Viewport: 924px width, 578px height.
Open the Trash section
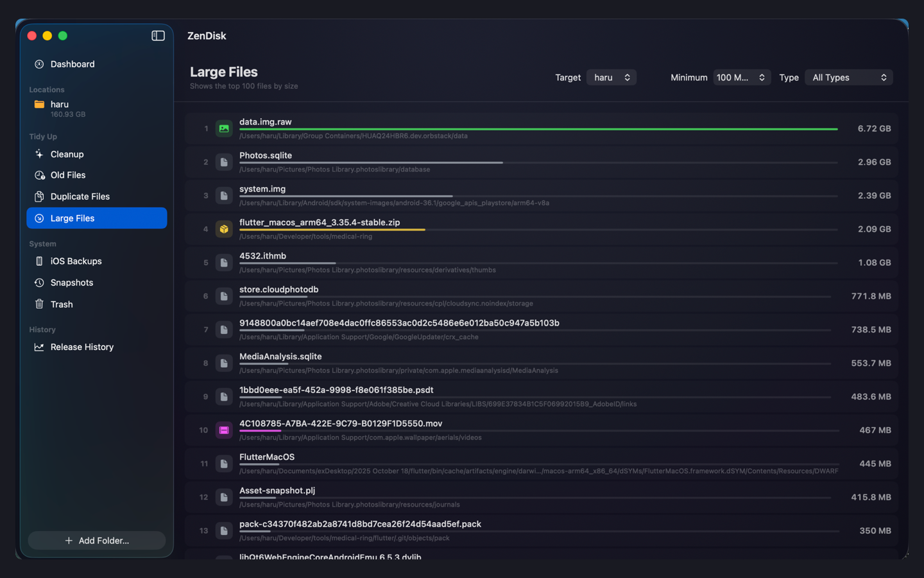[97, 304]
